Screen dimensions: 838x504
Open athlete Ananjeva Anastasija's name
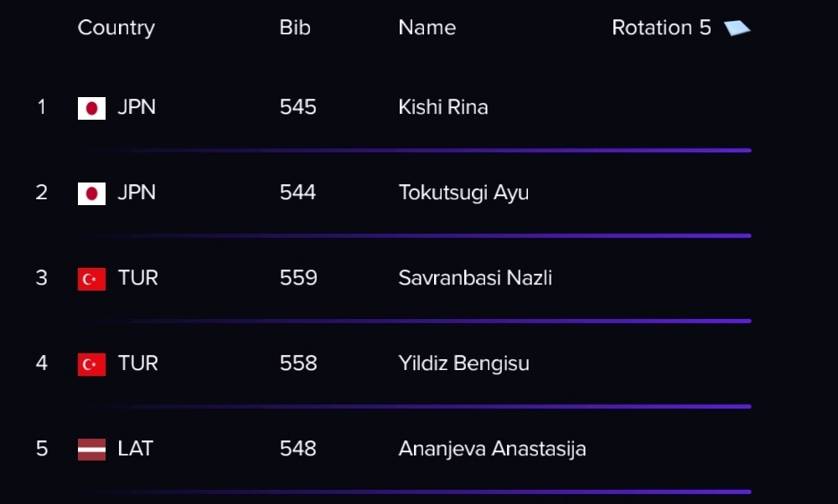[x=492, y=449]
